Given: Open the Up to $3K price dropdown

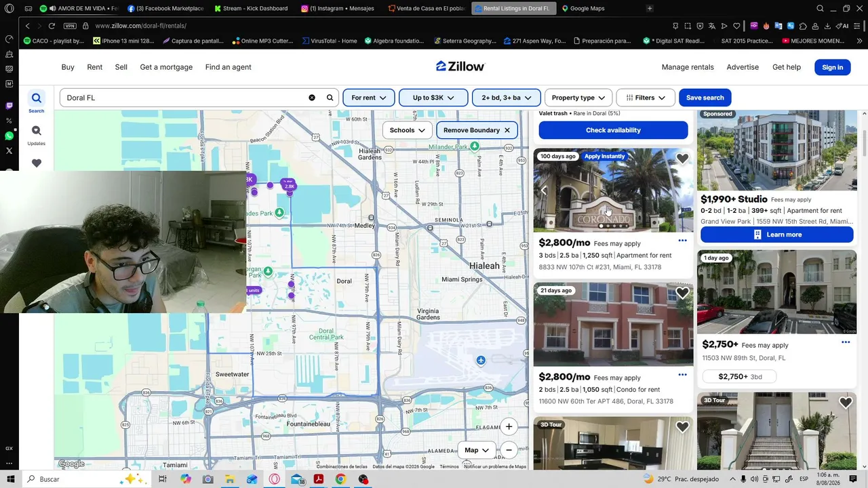Looking at the screenshot, I should [433, 98].
